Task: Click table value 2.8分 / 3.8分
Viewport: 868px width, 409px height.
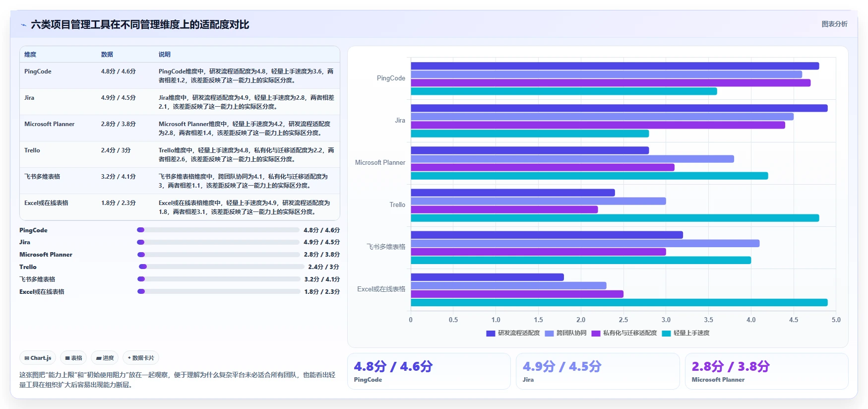Action: pos(119,124)
